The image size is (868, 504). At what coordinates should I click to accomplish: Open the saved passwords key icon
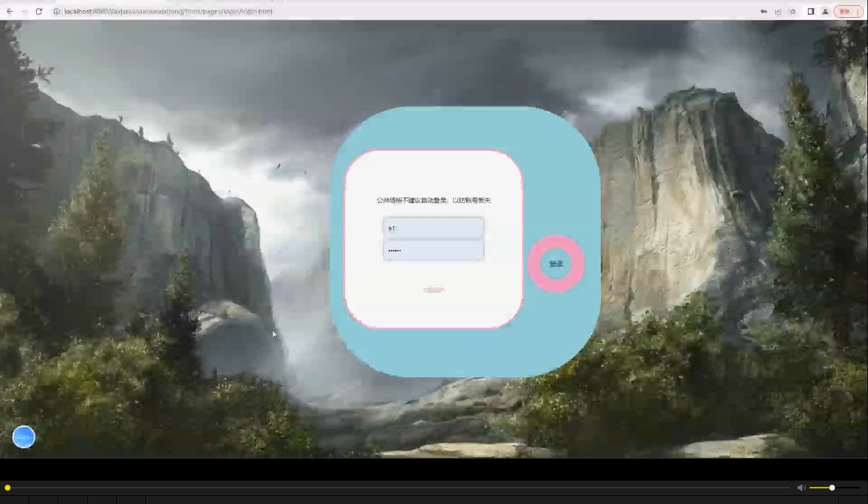[764, 11]
